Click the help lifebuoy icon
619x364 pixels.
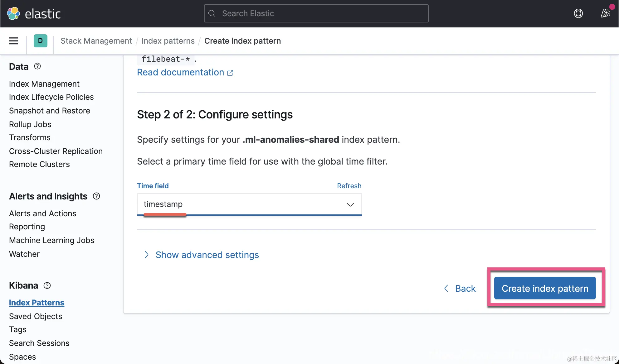[578, 13]
